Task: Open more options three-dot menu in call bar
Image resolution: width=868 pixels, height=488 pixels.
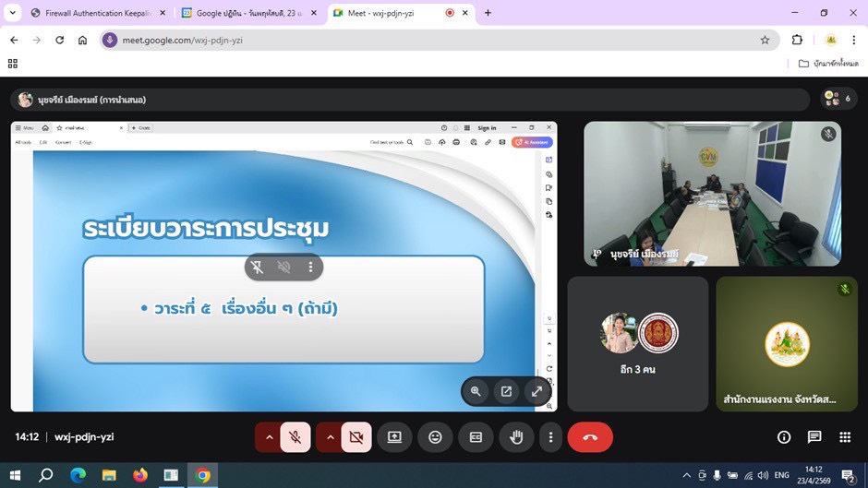Action: click(x=550, y=437)
